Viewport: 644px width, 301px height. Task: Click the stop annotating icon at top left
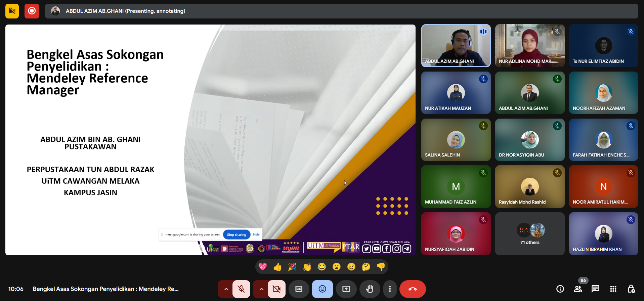coord(12,11)
